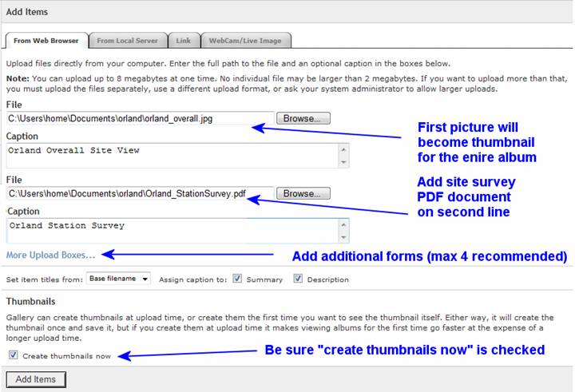
Task: Click the Add Items heading text
Action: (x=27, y=12)
